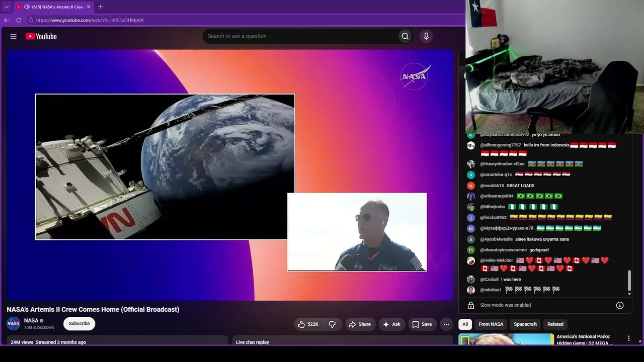View site info padlock in address bar
This screenshot has width=644, height=362.
(x=31, y=20)
